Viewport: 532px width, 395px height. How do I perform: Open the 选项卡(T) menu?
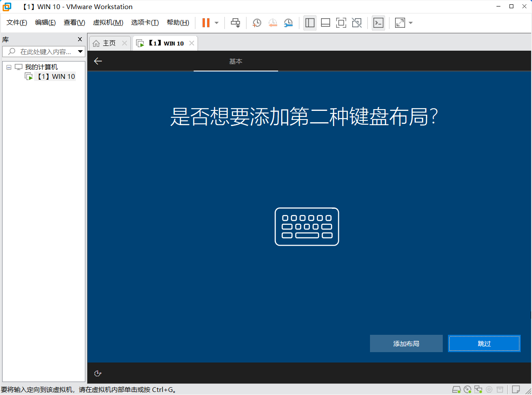(145, 23)
